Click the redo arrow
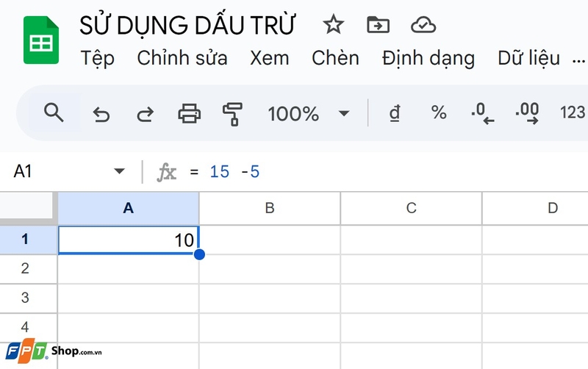The height and width of the screenshot is (369, 588). 145,114
